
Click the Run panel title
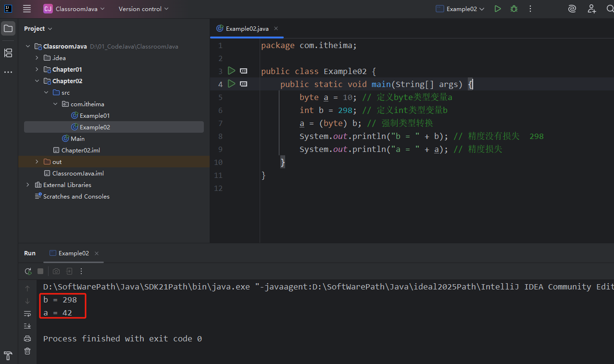coord(30,253)
